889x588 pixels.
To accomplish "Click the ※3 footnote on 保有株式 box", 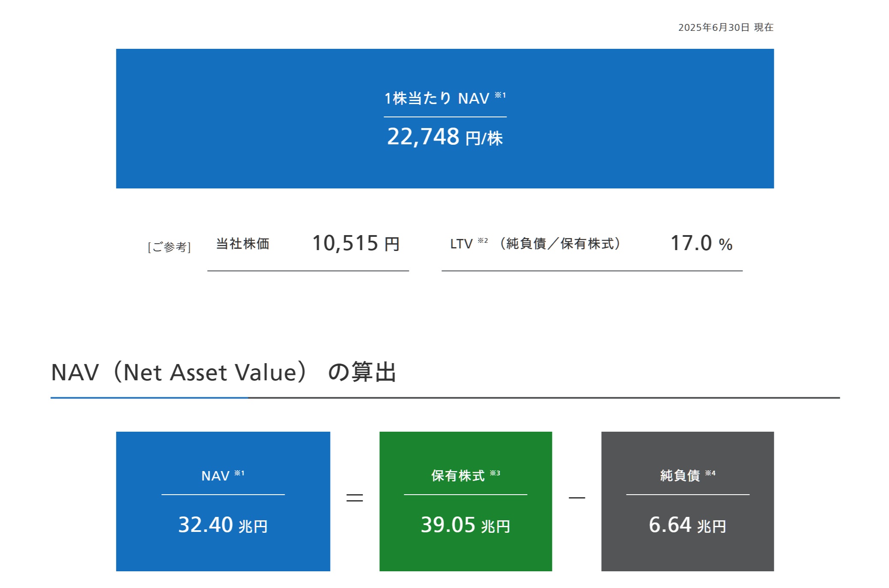I will [495, 473].
